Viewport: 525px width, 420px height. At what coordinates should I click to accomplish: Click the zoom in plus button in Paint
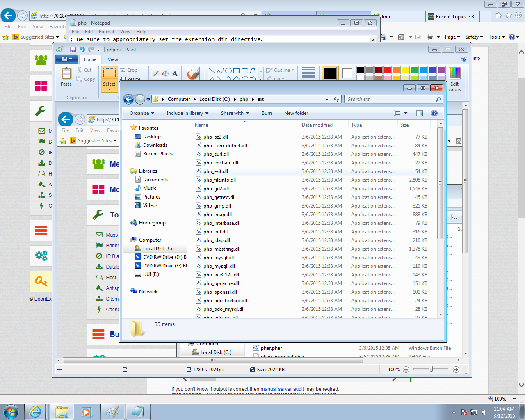point(456,370)
